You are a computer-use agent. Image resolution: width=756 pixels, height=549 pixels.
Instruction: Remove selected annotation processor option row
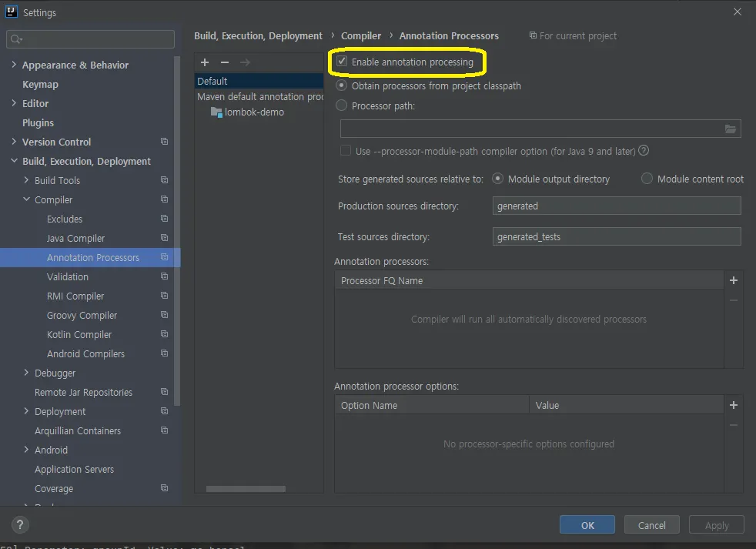pos(734,425)
